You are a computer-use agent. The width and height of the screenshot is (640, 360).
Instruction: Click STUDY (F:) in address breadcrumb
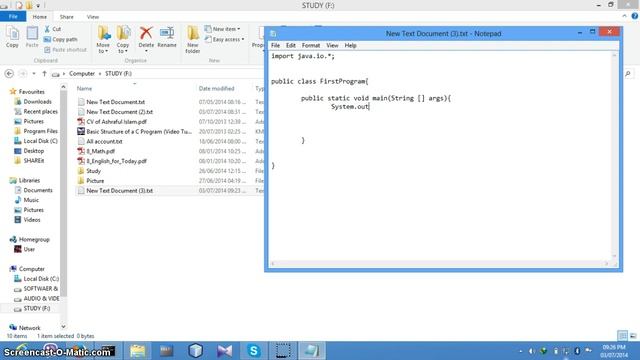pos(118,73)
